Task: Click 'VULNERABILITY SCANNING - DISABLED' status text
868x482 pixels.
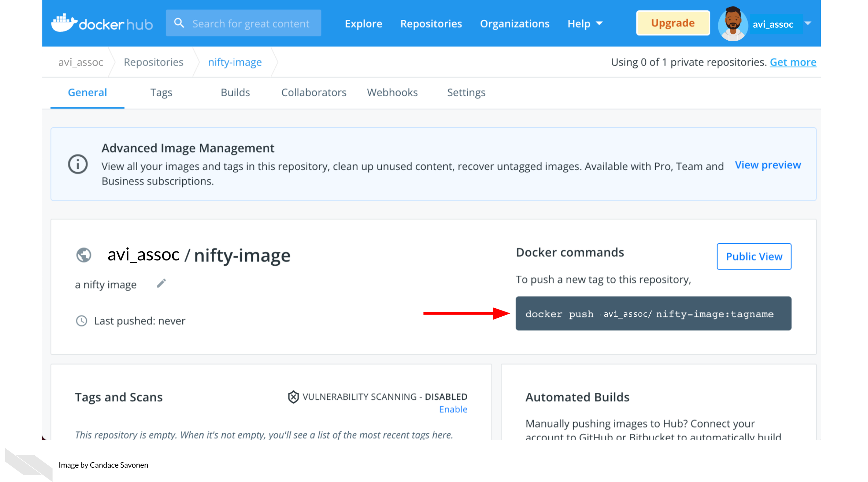Action: (x=385, y=397)
